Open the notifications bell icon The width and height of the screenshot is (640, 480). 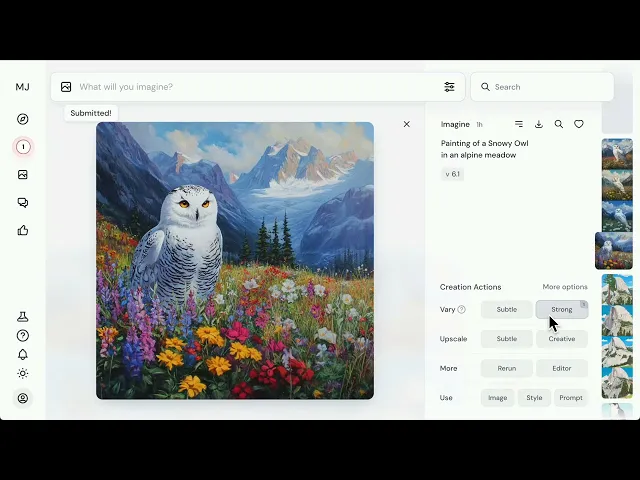coord(23,354)
